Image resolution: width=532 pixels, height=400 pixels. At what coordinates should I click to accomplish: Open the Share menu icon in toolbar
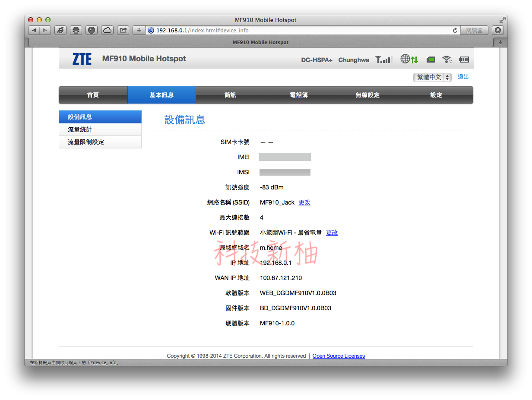pos(123,30)
